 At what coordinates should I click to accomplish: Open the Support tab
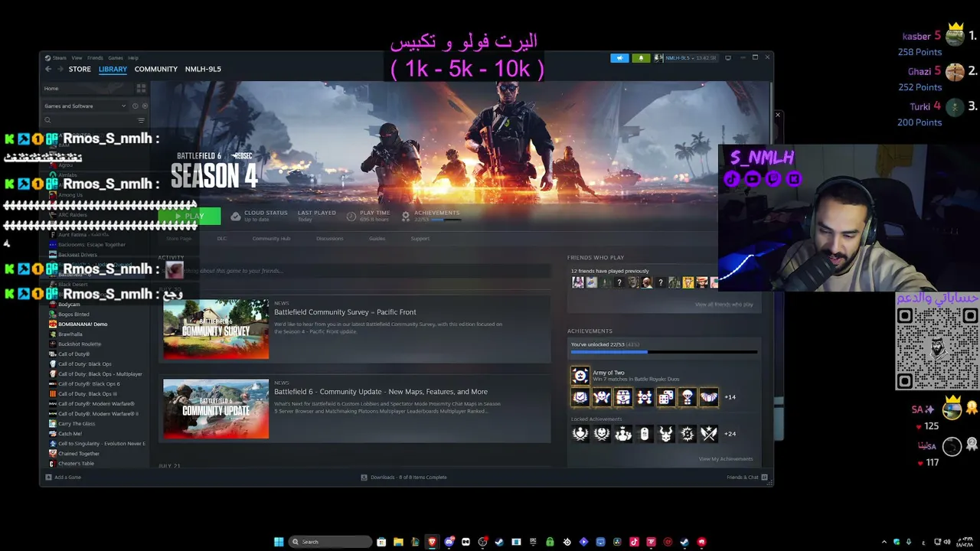point(420,239)
